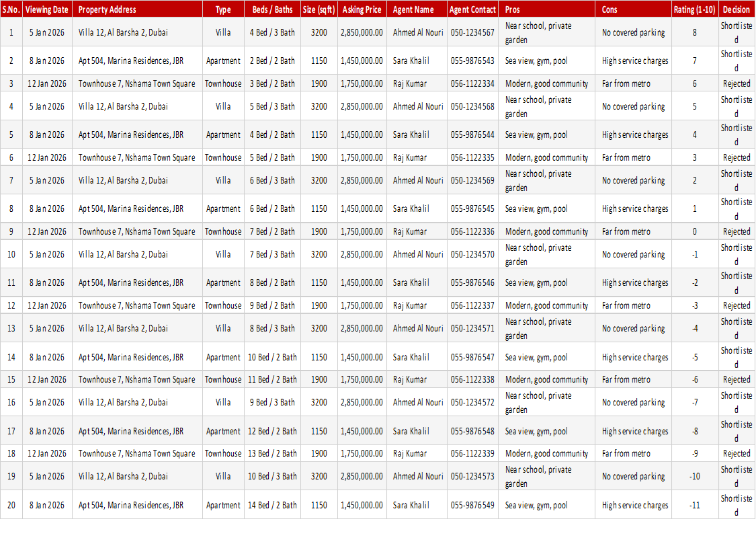Image resolution: width=756 pixels, height=544 pixels.
Task: Select the Agent Contact header cell
Action: [x=472, y=9]
